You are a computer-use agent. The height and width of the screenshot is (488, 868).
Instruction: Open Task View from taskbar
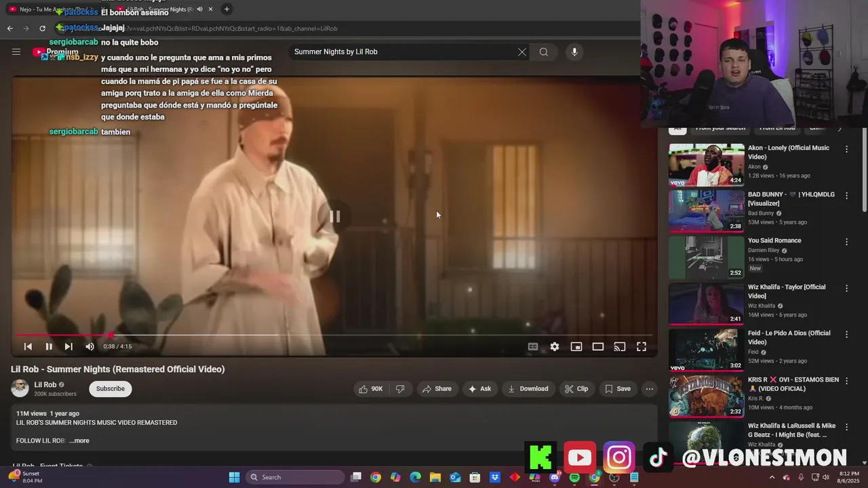[356, 477]
